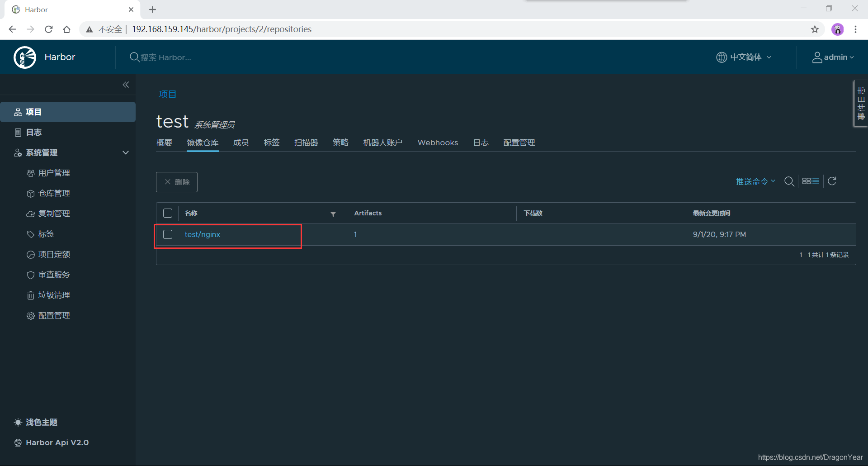This screenshot has height=466, width=868.
Task: Click the 不安全 security warning icon
Action: click(90, 29)
